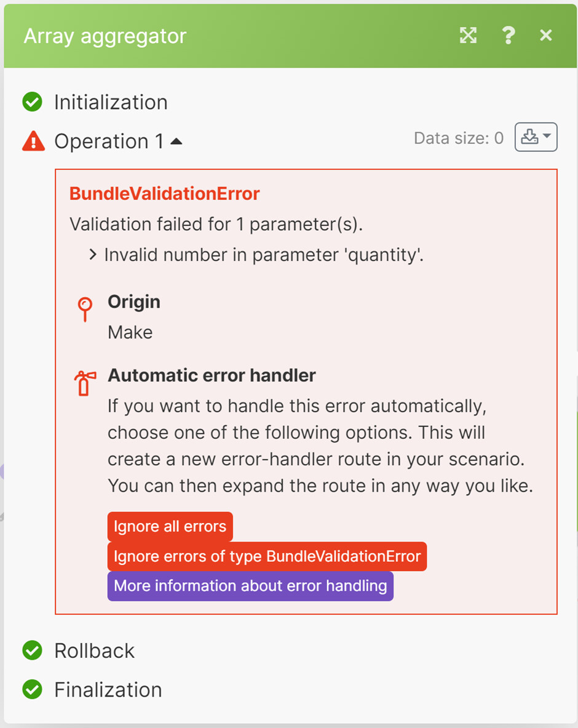Open the download output bundles dropdown
The height and width of the screenshot is (728, 578).
pos(536,138)
